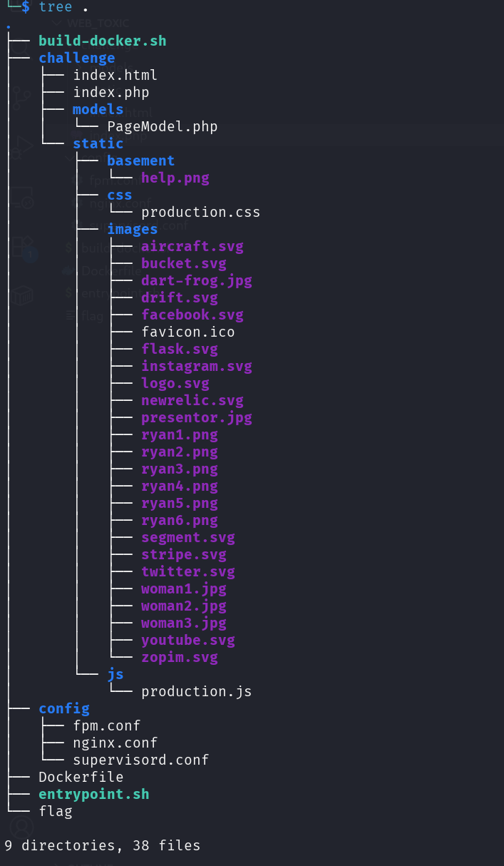Select help.png under basement

[x=175, y=178]
